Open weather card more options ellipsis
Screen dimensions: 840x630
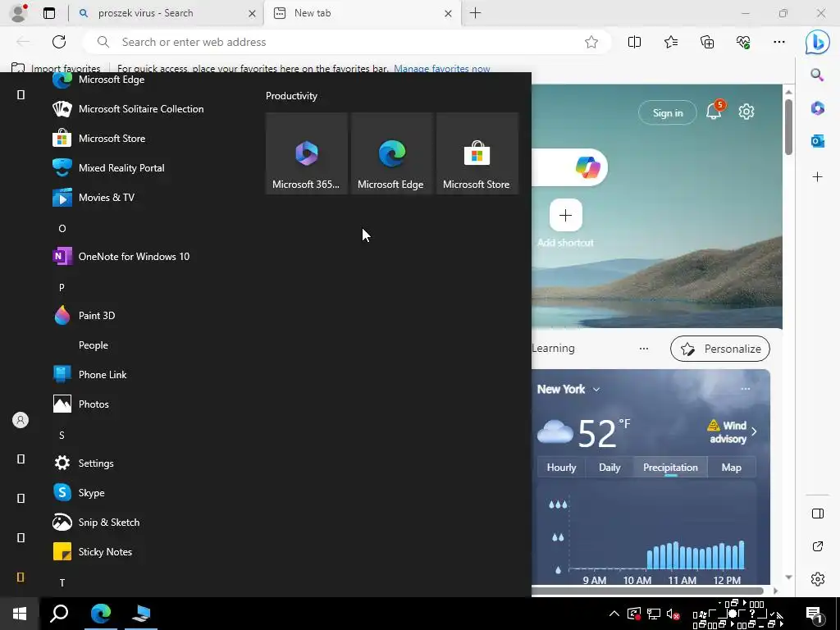coord(745,389)
